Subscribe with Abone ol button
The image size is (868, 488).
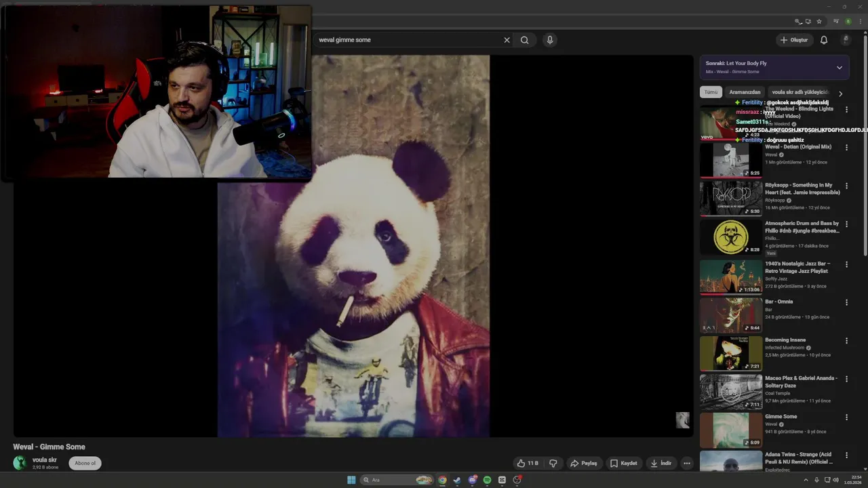(x=85, y=464)
